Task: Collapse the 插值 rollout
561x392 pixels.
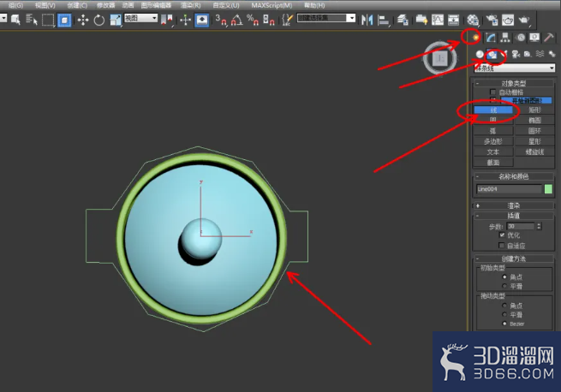Action: [x=513, y=216]
